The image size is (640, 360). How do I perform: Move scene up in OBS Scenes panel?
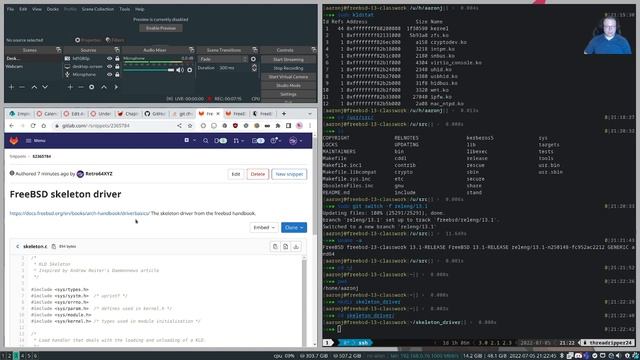coord(34,87)
